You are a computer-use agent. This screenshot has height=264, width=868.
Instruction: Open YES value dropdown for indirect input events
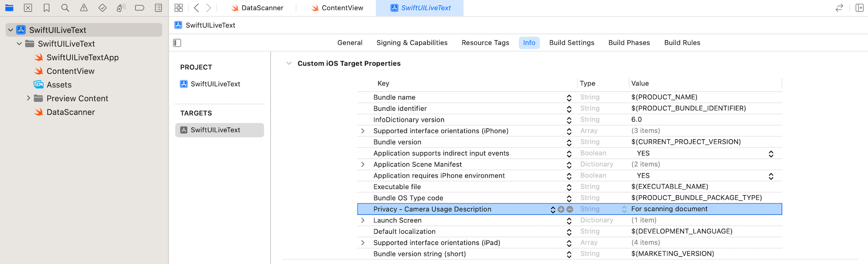point(771,154)
